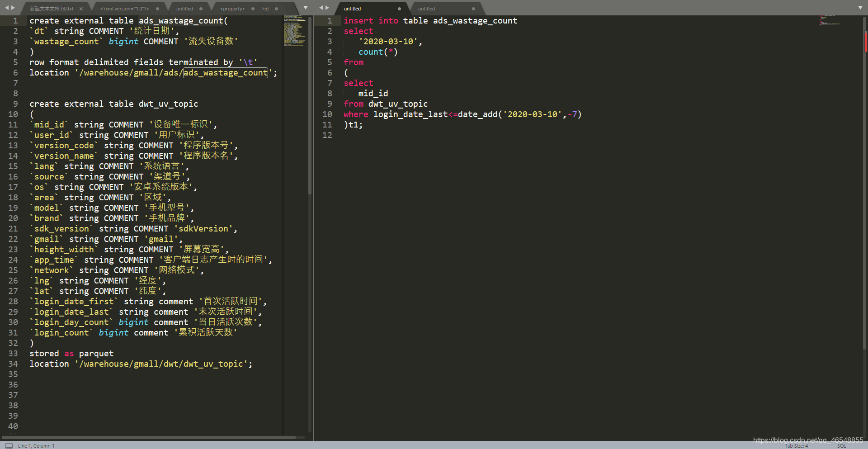Click the `network` column line
The image size is (868, 449).
point(117,270)
